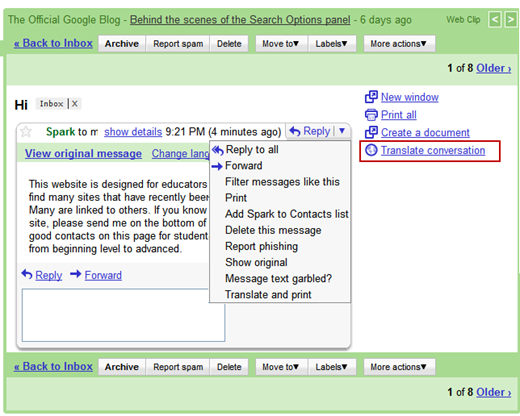520x416 pixels.
Task: Click the Forward arrow icon in dropdown menu
Action: coord(217,166)
